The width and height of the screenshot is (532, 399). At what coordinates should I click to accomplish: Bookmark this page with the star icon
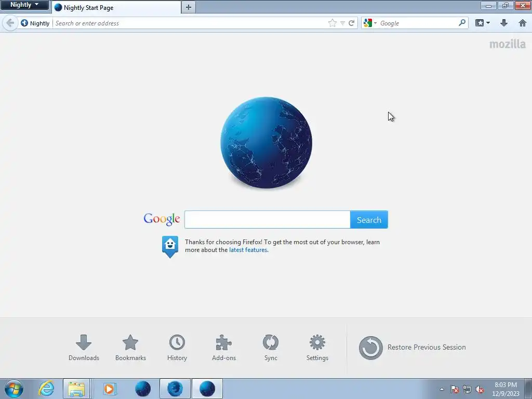332,23
